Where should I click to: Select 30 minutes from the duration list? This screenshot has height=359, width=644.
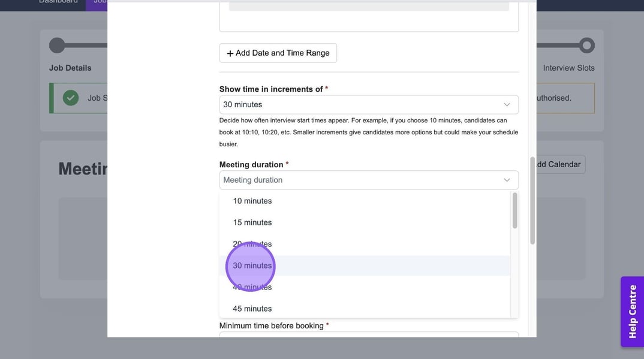pyautogui.click(x=252, y=266)
